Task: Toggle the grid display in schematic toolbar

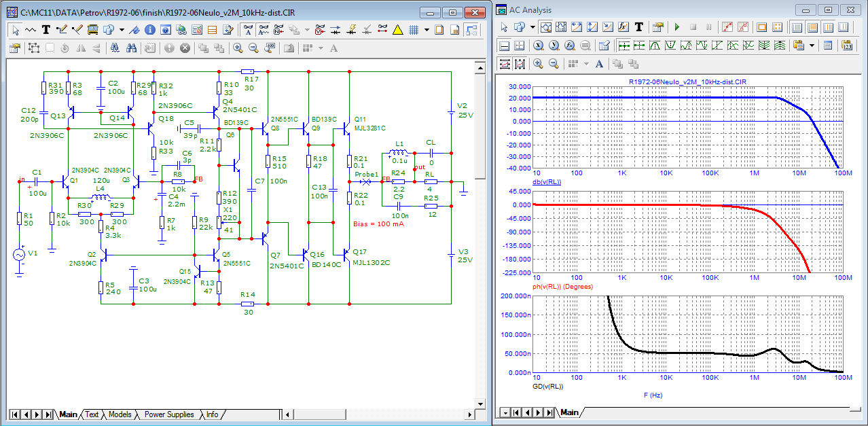Action: (x=413, y=30)
